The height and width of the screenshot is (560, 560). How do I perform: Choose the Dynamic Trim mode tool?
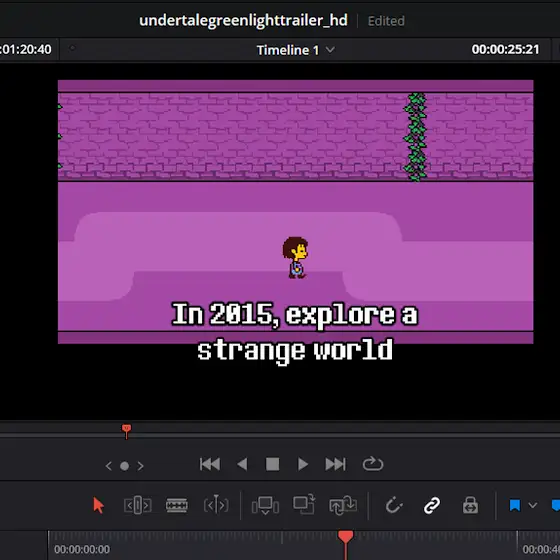click(177, 506)
